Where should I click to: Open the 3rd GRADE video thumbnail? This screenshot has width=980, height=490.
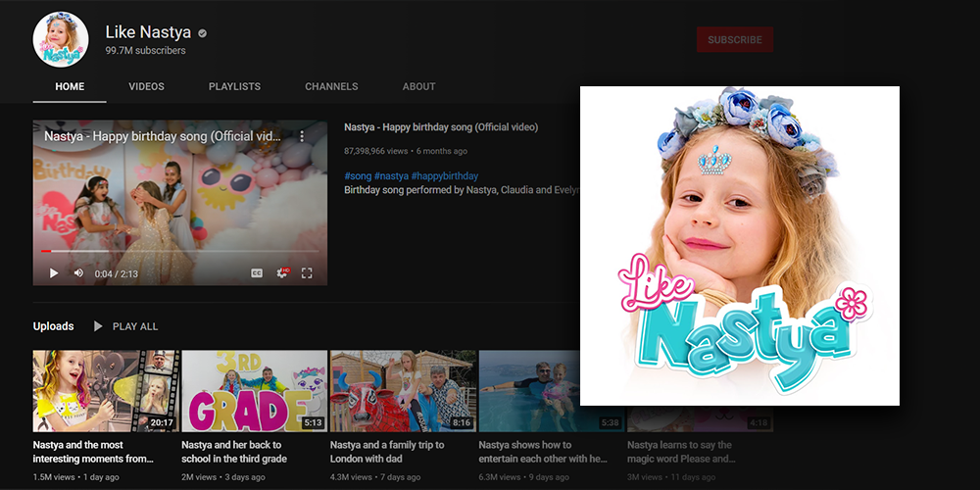tap(255, 391)
